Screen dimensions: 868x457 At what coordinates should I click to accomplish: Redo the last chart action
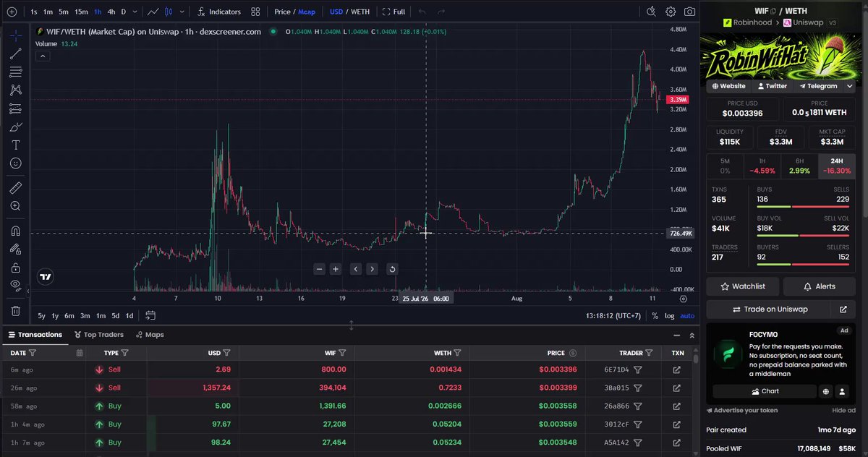(441, 12)
